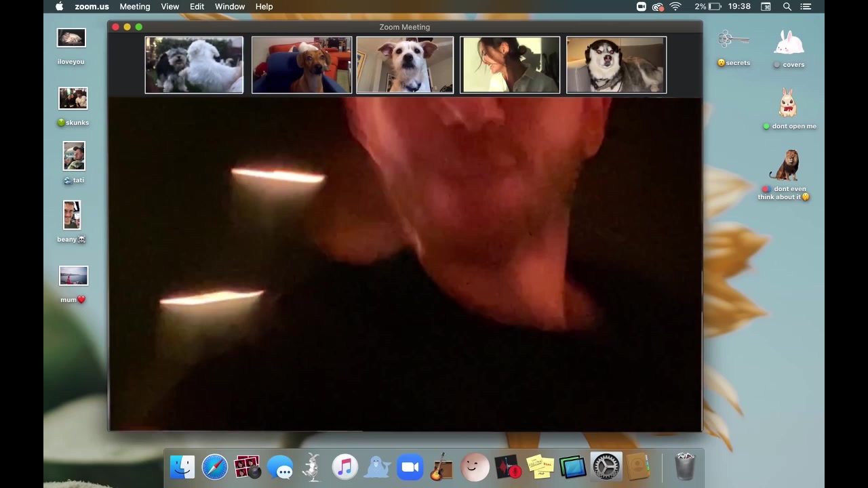
Task: Open Stickies from the Dock
Action: point(540,467)
